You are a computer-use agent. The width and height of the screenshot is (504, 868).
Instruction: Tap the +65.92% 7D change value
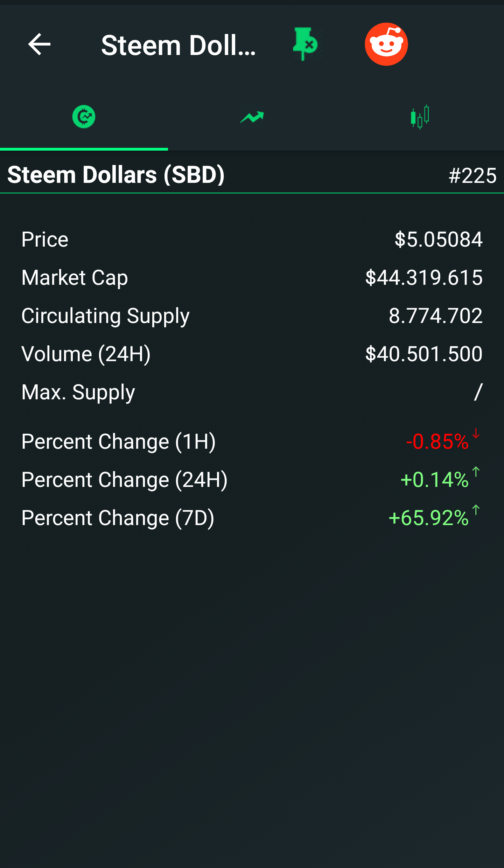pos(428,518)
